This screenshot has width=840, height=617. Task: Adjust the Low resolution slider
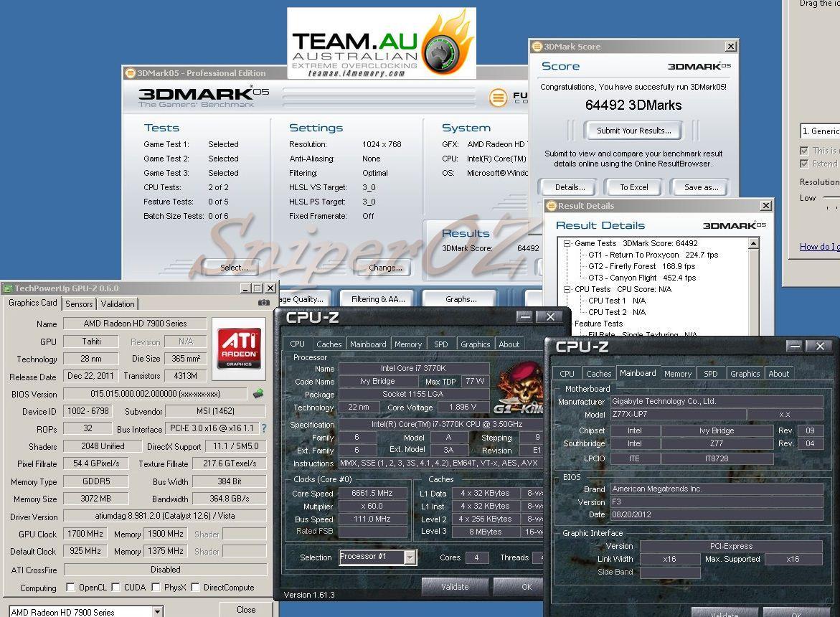coord(831,198)
